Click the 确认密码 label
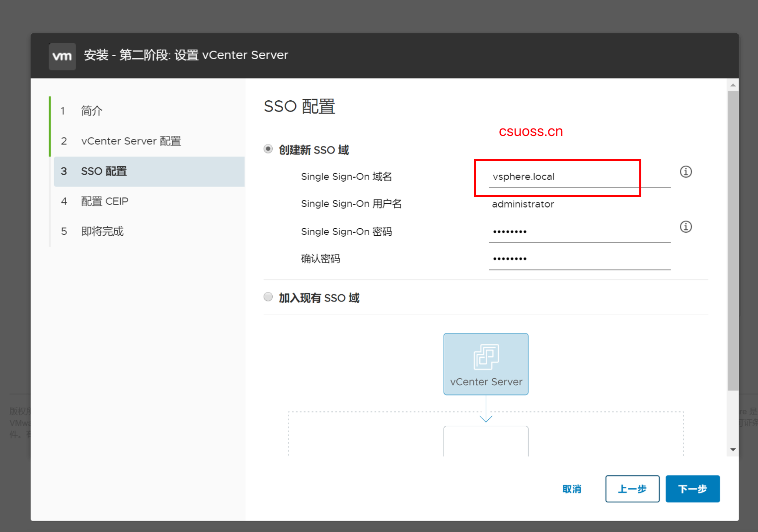The image size is (758, 532). (x=320, y=259)
